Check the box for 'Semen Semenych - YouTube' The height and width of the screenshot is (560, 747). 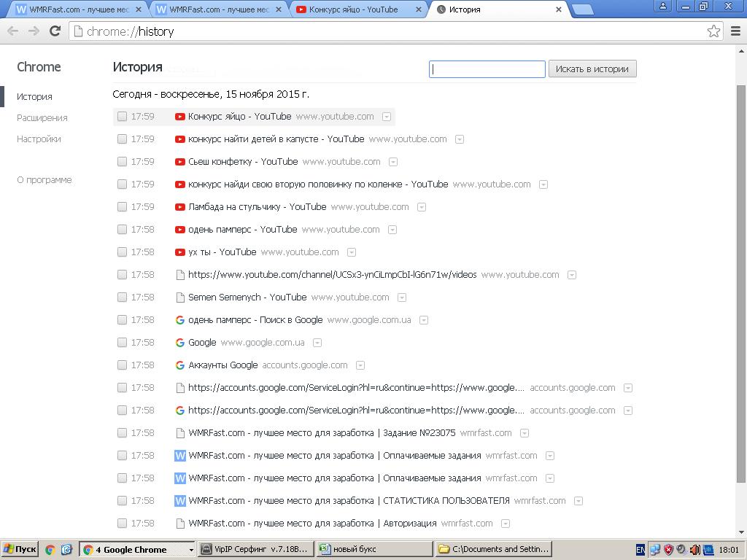[122, 297]
